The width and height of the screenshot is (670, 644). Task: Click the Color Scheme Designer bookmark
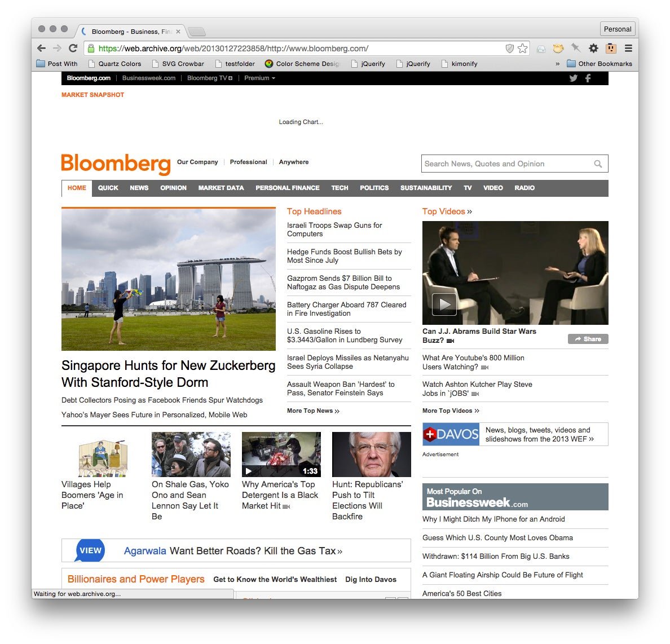click(302, 64)
